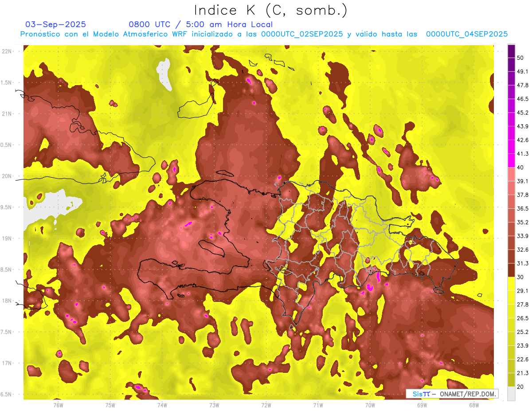Click the colorbar label "41.3"
This screenshot has width=532, height=411.
[x=523, y=154]
